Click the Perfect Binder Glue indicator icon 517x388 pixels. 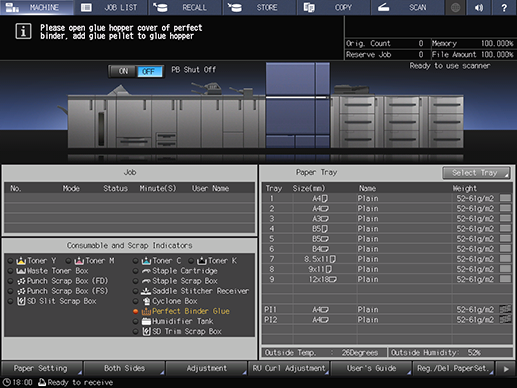[x=146, y=311]
